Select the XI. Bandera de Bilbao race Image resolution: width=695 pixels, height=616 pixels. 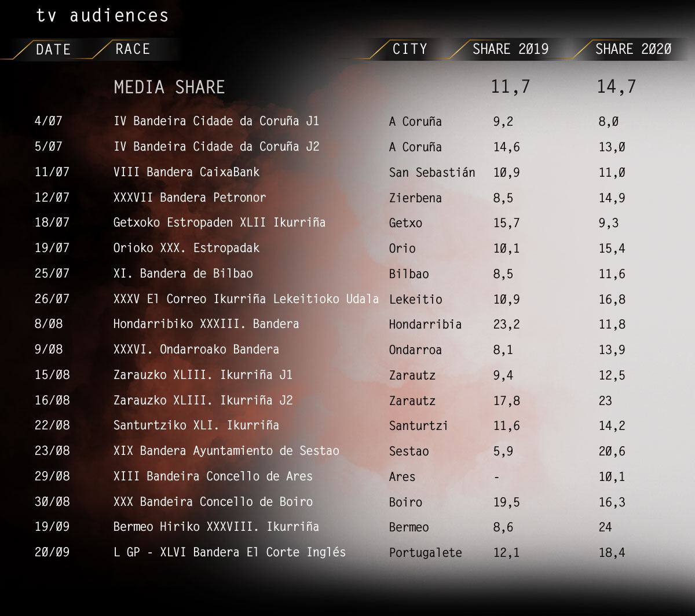183,274
